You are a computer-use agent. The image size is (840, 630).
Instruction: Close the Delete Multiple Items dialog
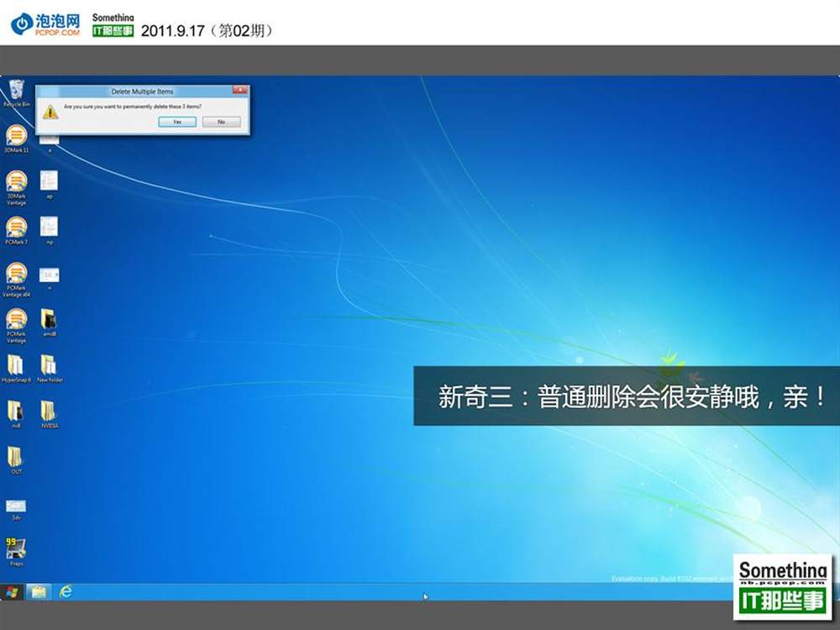[240, 90]
